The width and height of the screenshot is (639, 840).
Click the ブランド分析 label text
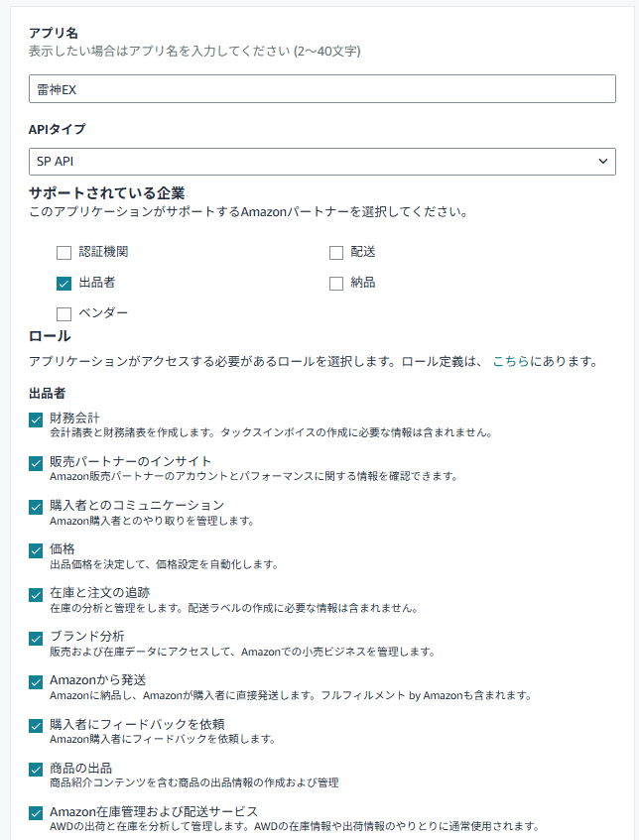[87, 637]
